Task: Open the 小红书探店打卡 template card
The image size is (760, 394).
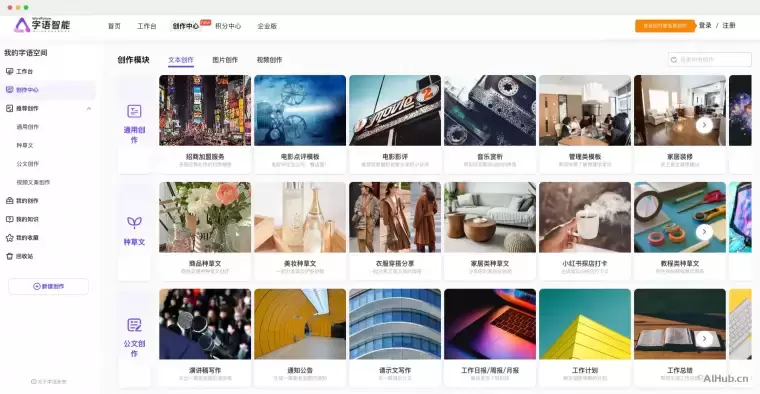Action: pyautogui.click(x=585, y=231)
